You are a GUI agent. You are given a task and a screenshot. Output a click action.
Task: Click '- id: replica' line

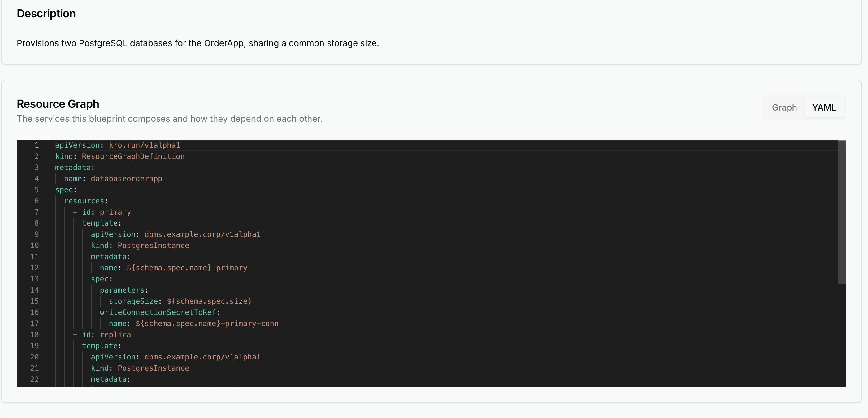[102, 334]
